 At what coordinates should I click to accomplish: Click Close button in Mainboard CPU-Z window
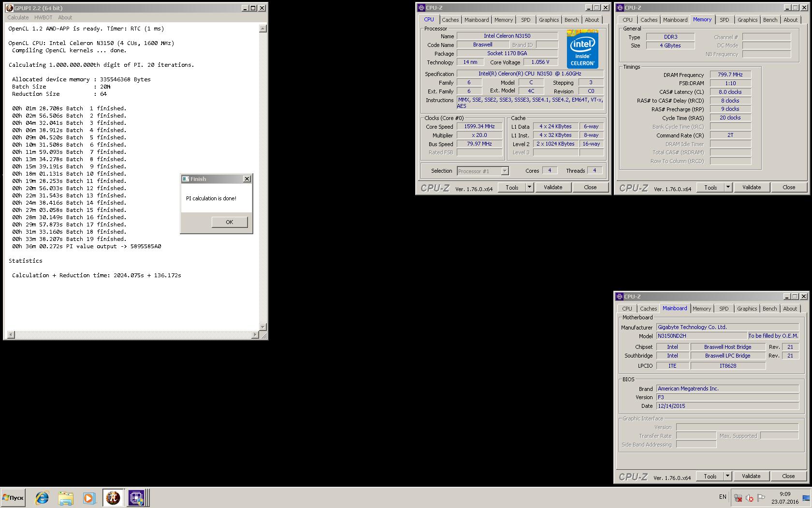[x=788, y=477]
